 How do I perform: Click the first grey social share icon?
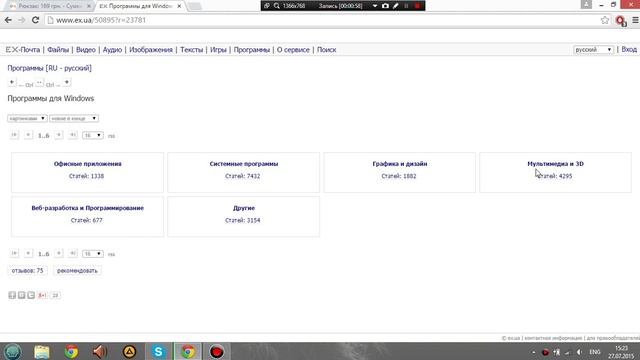(12, 295)
